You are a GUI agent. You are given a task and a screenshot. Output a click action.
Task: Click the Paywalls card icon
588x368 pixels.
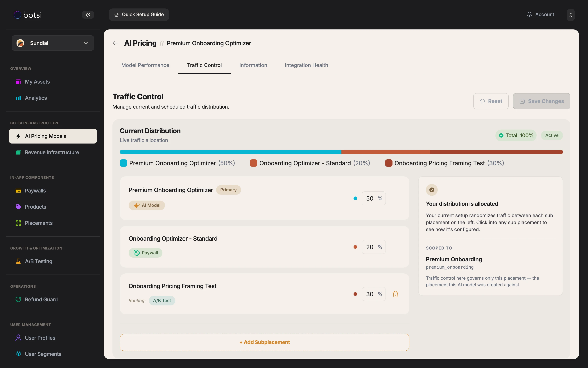pyautogui.click(x=18, y=191)
